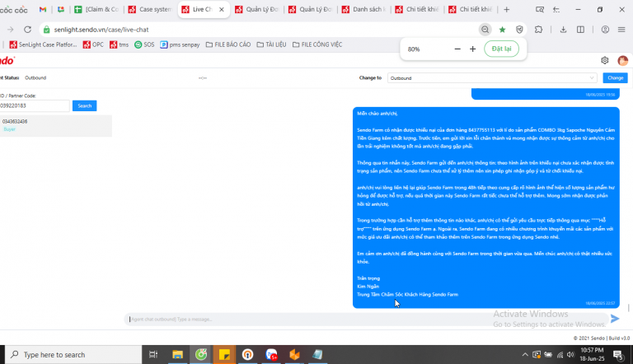The height and width of the screenshot is (364, 633).
Task: Open Cốc Cốc browser from taskbar
Action: coord(201,355)
